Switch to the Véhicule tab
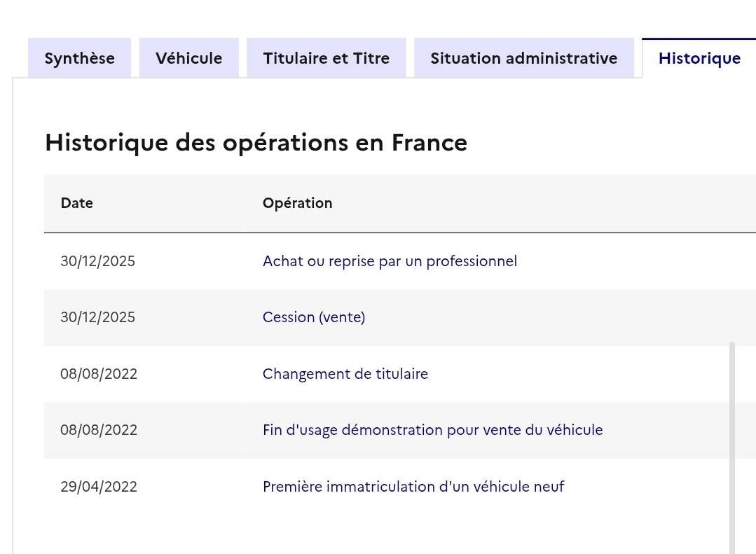 click(189, 58)
